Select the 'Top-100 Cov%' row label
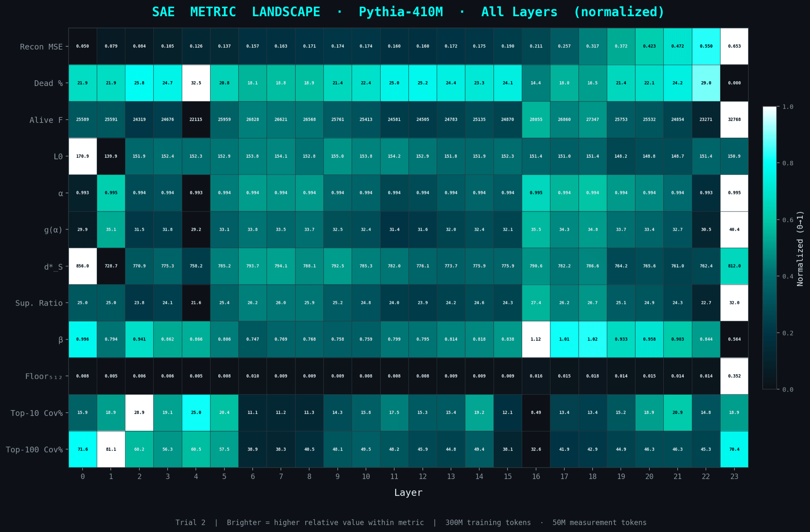 pos(34,450)
